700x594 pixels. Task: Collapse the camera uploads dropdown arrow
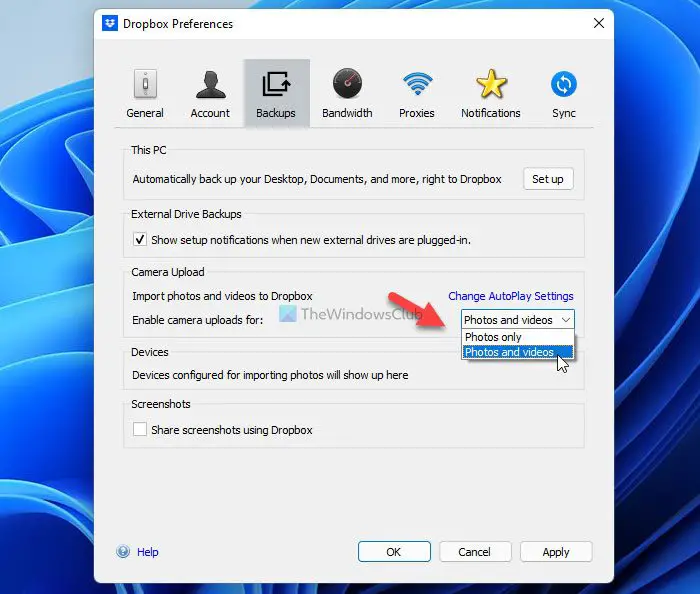pos(566,320)
